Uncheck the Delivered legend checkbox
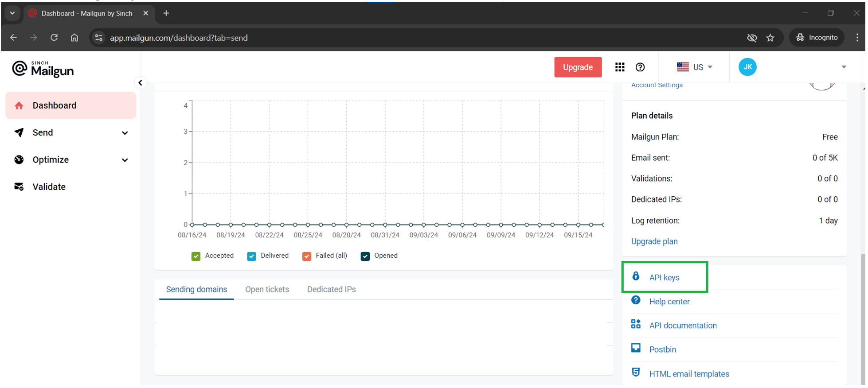The height and width of the screenshot is (388, 868). 251,256
